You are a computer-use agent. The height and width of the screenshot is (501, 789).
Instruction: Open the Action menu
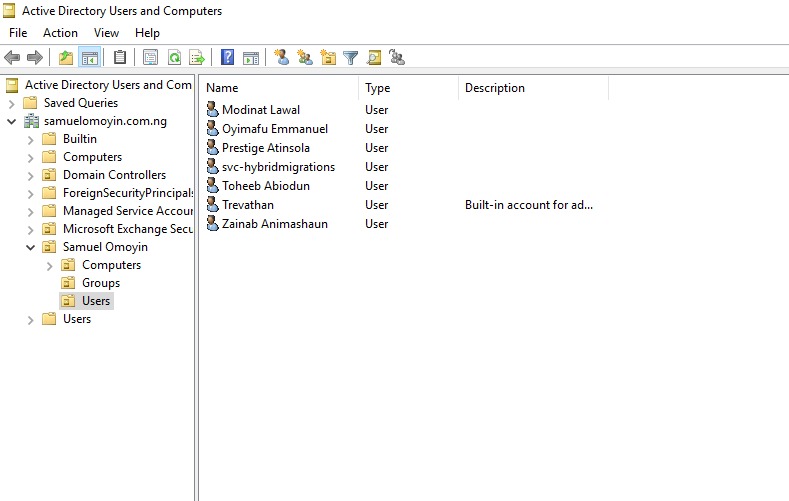pyautogui.click(x=60, y=33)
